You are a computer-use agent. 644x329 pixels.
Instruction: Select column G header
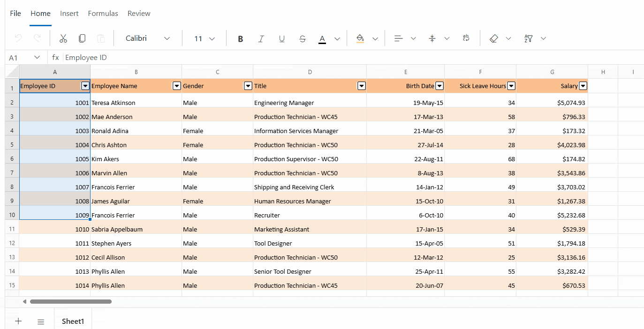pyautogui.click(x=552, y=72)
